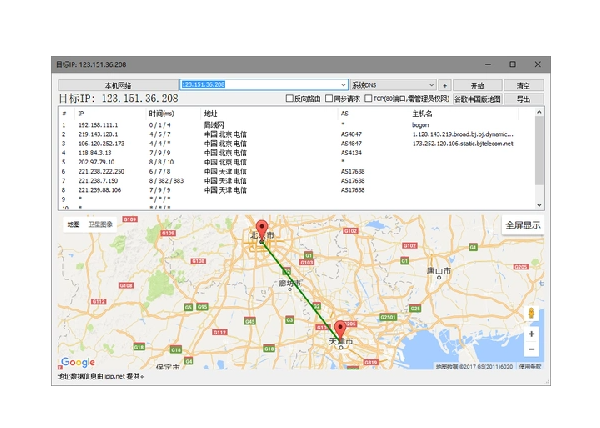Image resolution: width=600 pixels, height=428 pixels.
Task: Click the AS17638 cell in hop 6
Action: [352, 171]
